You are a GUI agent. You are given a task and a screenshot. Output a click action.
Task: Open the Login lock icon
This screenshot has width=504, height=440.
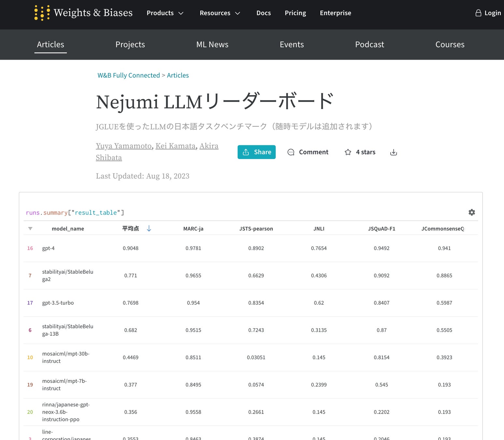pos(478,13)
